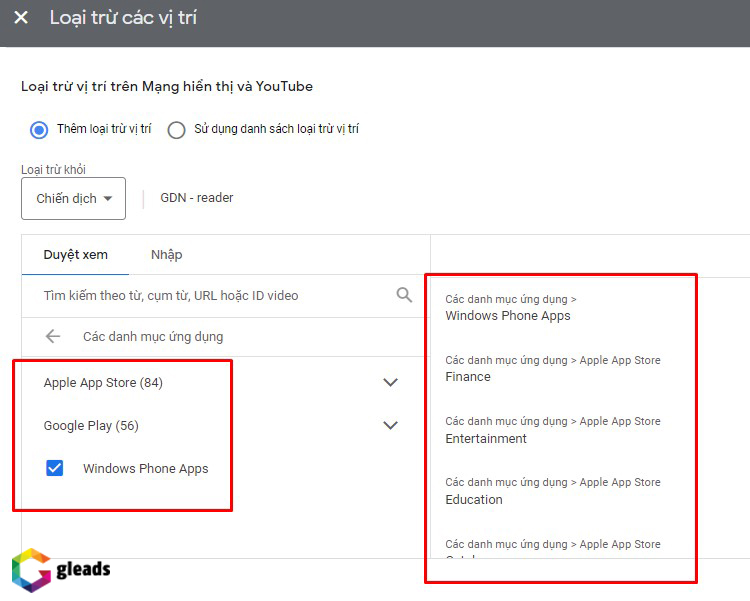Click 'Các danh mục ứng dụng' back label
750x601 pixels.
[153, 337]
